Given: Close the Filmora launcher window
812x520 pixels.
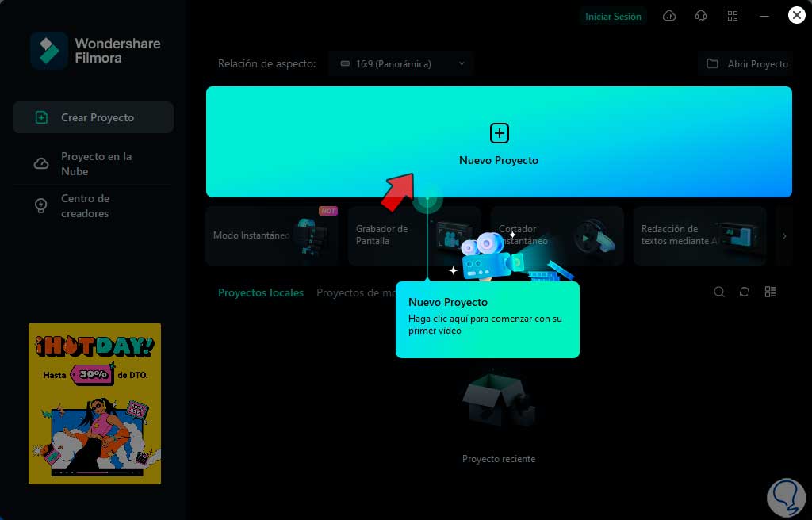Looking at the screenshot, I should (x=796, y=15).
